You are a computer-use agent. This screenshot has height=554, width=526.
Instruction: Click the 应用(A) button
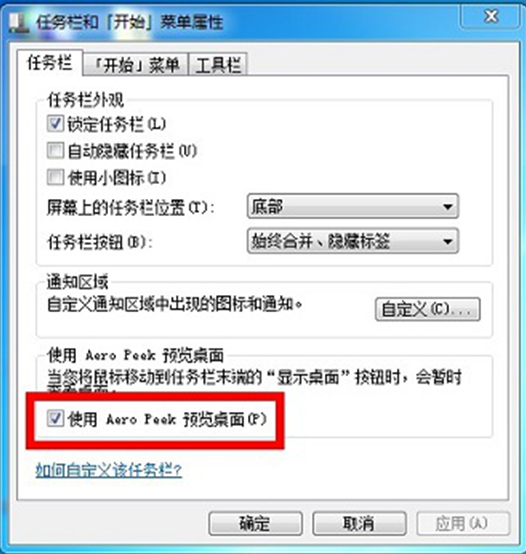click(463, 523)
